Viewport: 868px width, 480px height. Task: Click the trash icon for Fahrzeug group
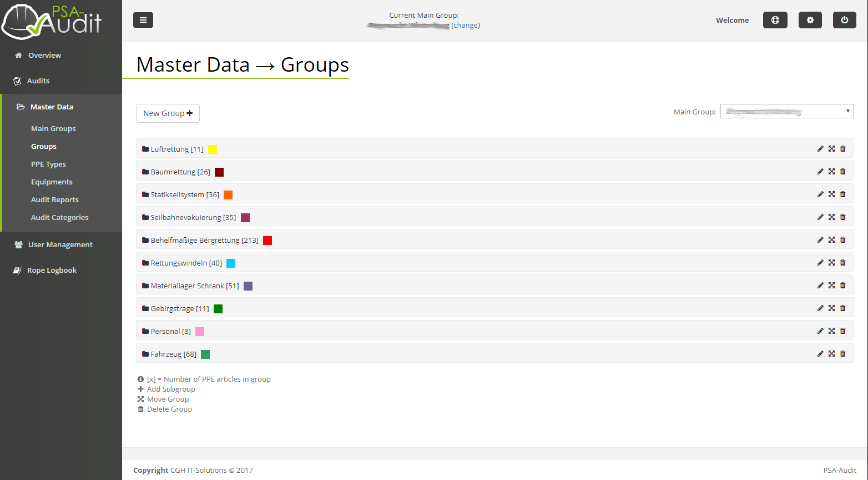[x=842, y=354]
